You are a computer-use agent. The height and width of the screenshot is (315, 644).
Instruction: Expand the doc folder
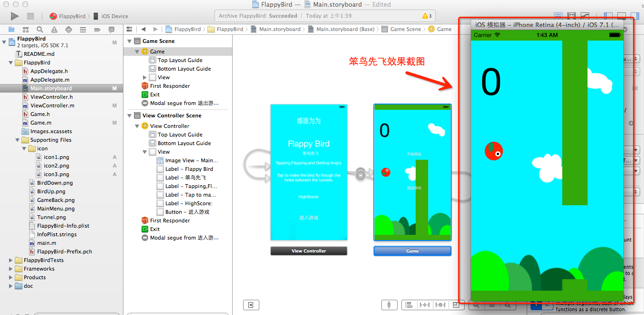[11, 286]
